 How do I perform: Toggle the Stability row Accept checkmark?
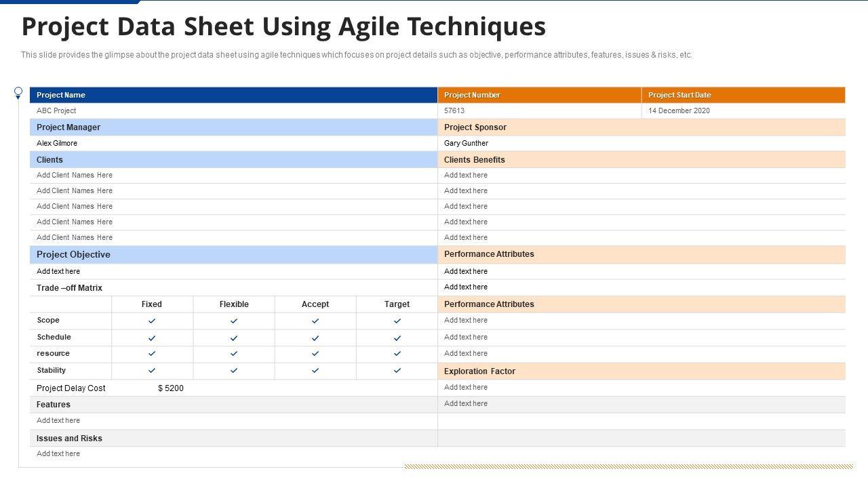point(315,370)
